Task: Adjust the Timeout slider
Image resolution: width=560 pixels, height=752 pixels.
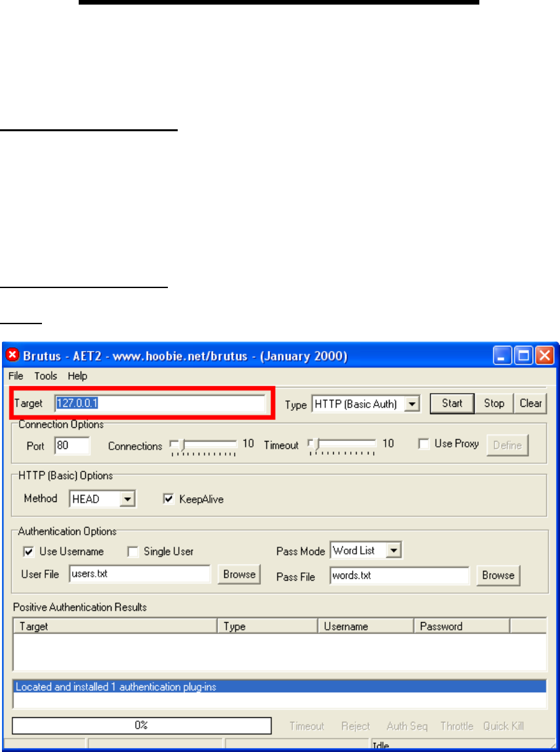Action: click(313, 444)
